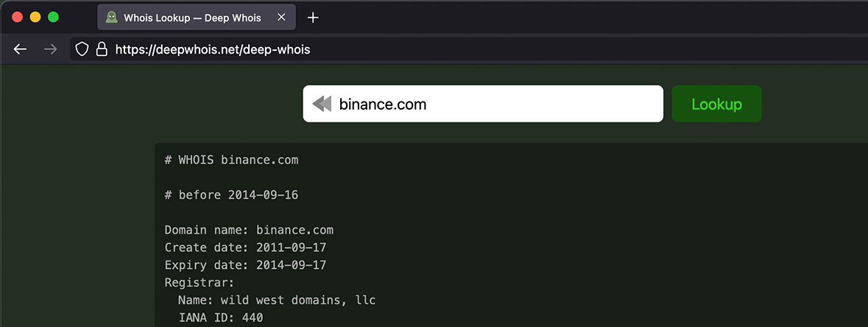Open the shield tracking protection icon
The width and height of the screenshot is (868, 327).
(x=82, y=49)
